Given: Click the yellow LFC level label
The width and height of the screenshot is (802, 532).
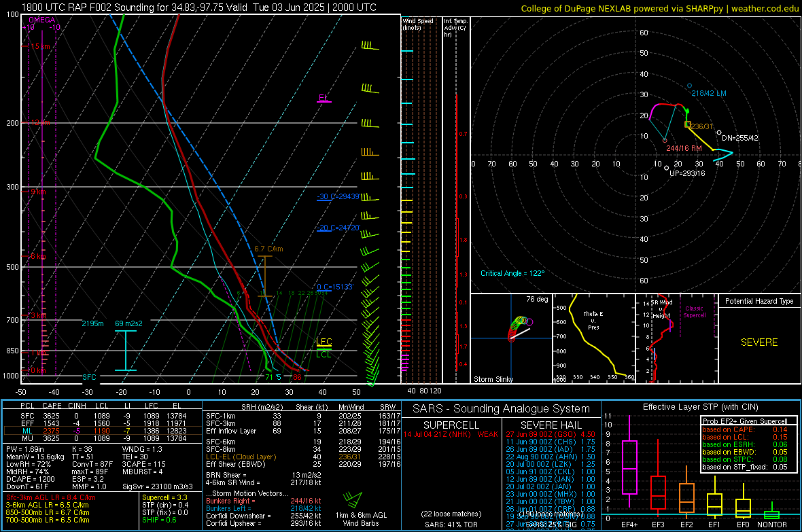Looking at the screenshot, I should tap(324, 342).
